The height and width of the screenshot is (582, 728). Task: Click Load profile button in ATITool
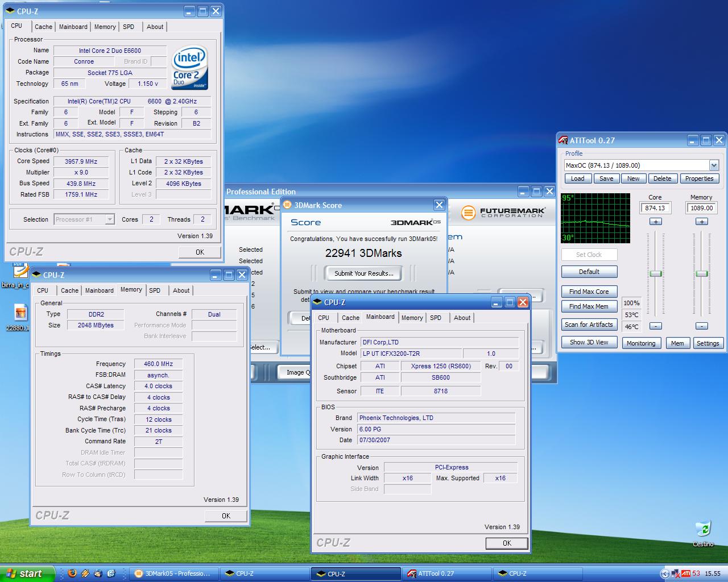click(x=578, y=178)
